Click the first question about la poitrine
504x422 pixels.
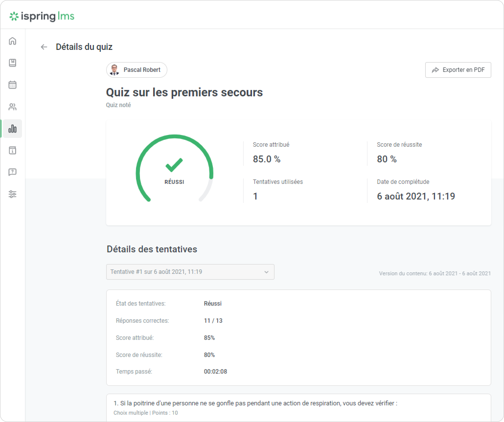point(255,403)
